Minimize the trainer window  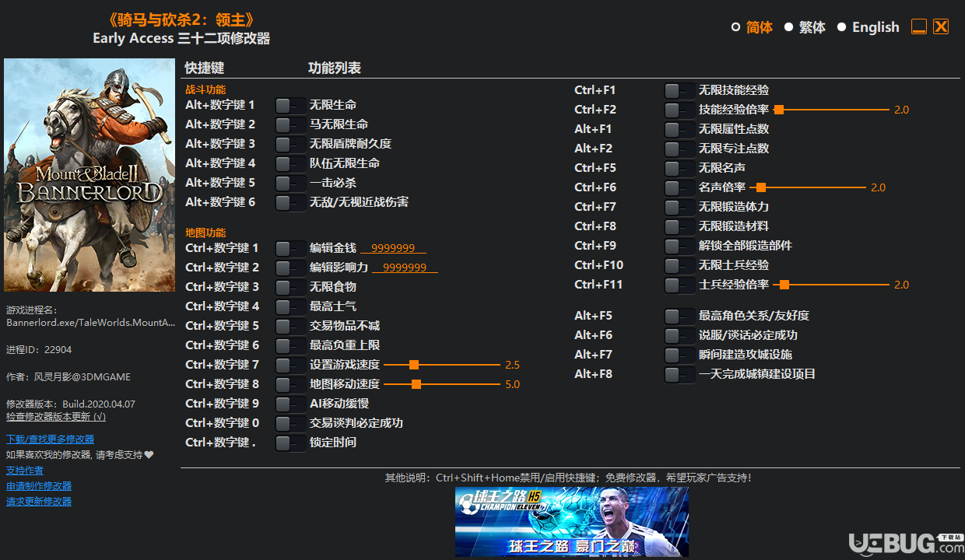click(x=919, y=26)
